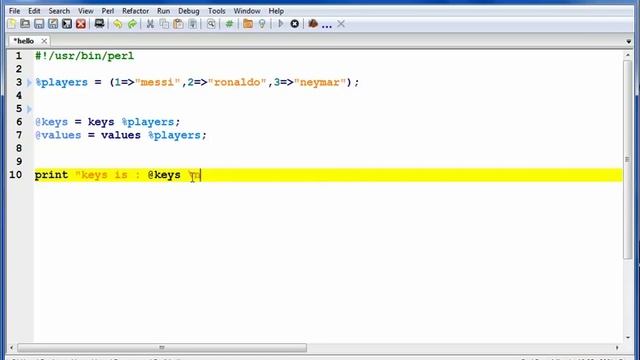Click the @keys variable on line 6
Viewport: 640px width, 360px height.
(51, 122)
